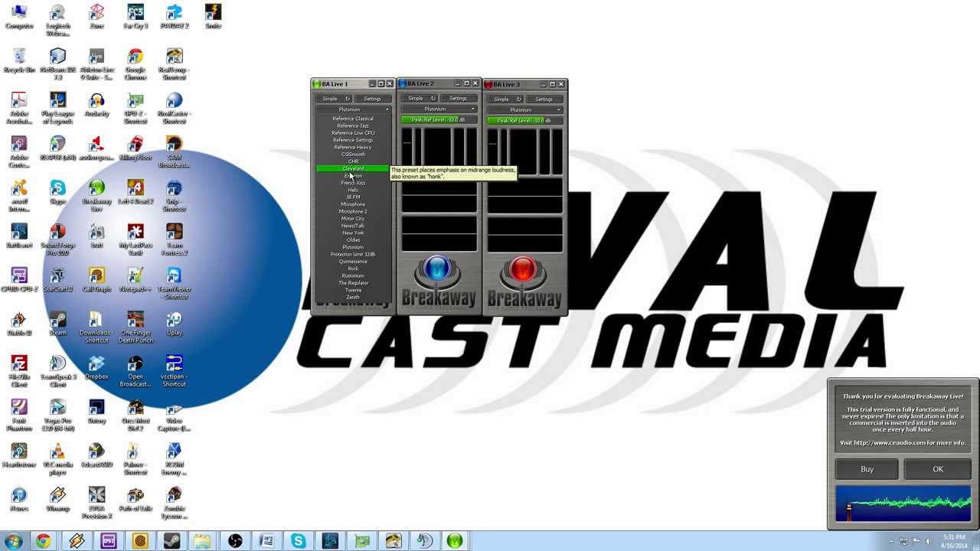Image resolution: width=980 pixels, height=551 pixels.
Task: Open the Google Chrome desktop shortcut
Action: (136, 64)
